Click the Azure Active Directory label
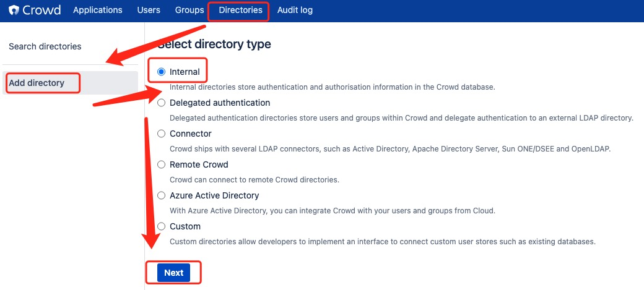The height and width of the screenshot is (290, 644). 214,195
